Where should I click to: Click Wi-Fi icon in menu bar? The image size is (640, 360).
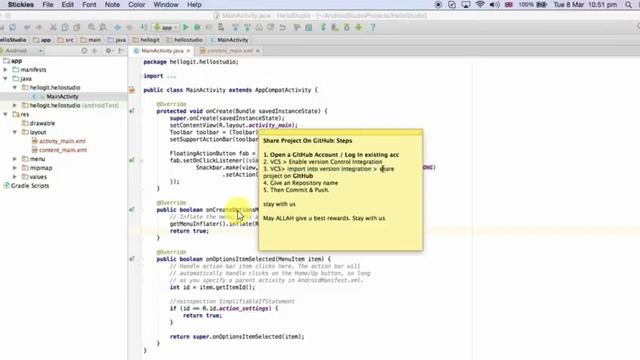pos(480,4)
